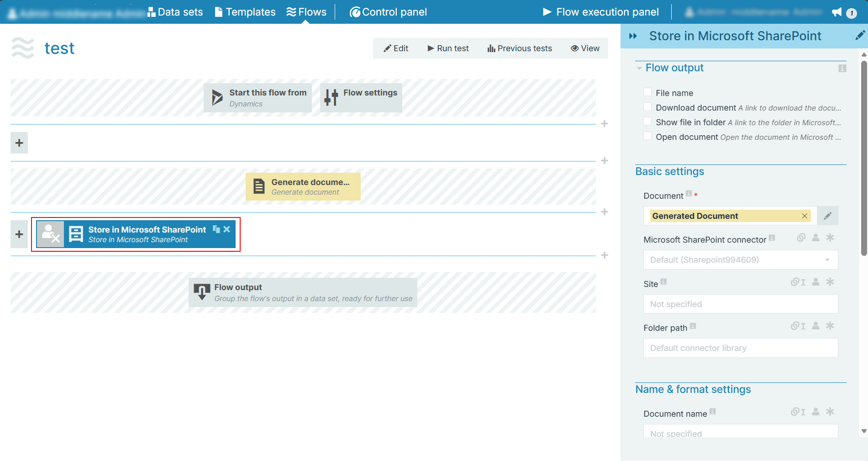Open Previous tests
This screenshot has width=868, height=461.
[x=520, y=48]
